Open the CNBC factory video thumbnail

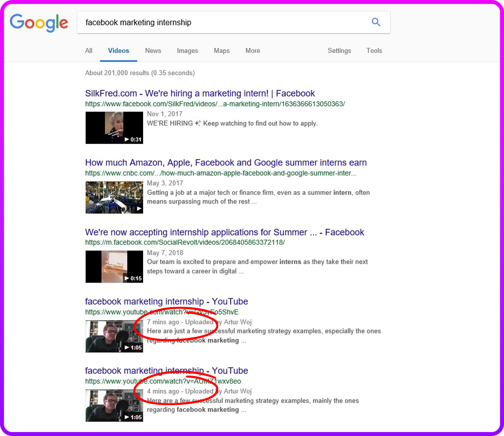tap(114, 197)
